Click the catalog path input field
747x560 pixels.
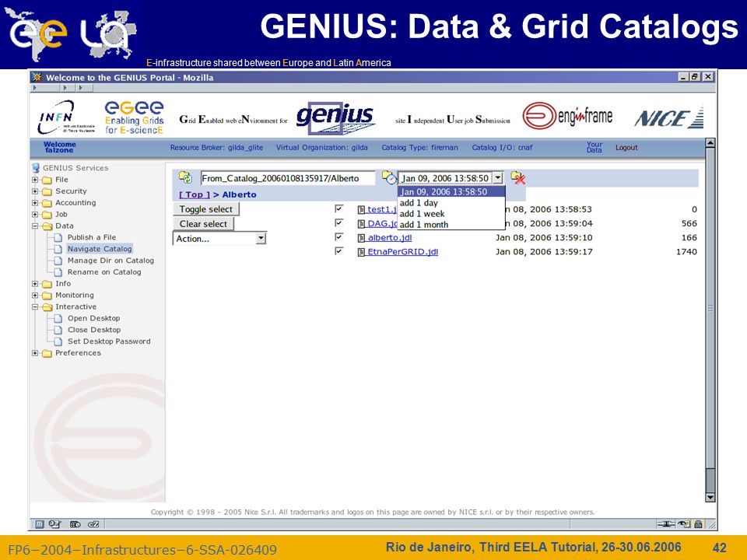[x=287, y=178]
